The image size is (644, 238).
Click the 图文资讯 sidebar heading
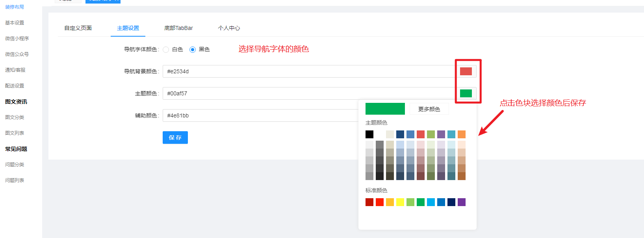[16, 102]
